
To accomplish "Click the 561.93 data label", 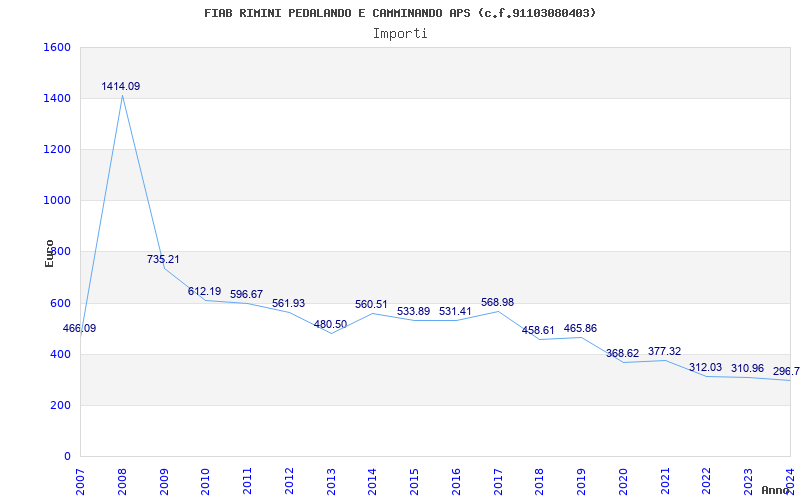I will tap(288, 303).
